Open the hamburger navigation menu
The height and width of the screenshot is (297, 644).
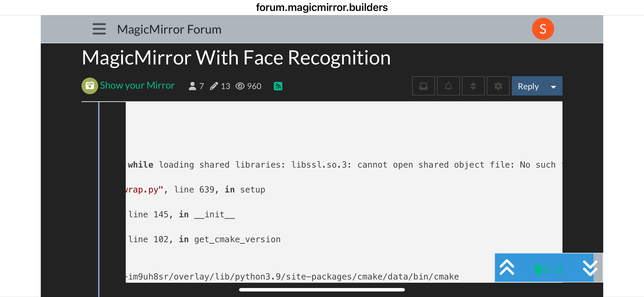(x=99, y=29)
